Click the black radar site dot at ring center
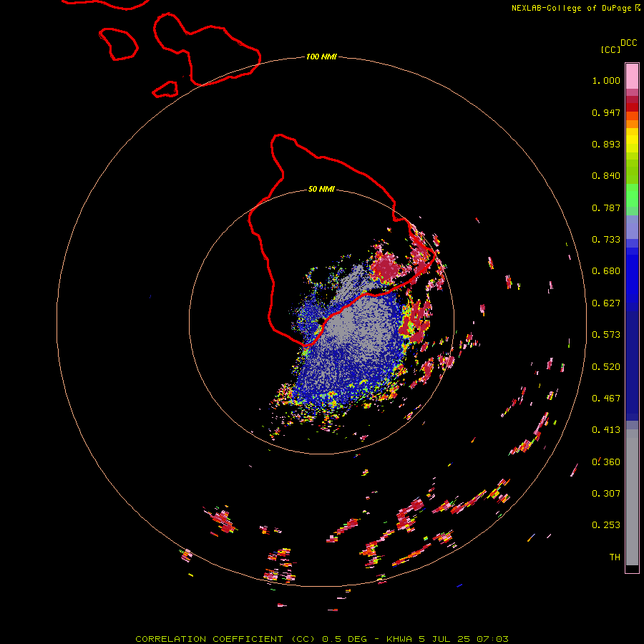644x644 pixels. (x=321, y=321)
